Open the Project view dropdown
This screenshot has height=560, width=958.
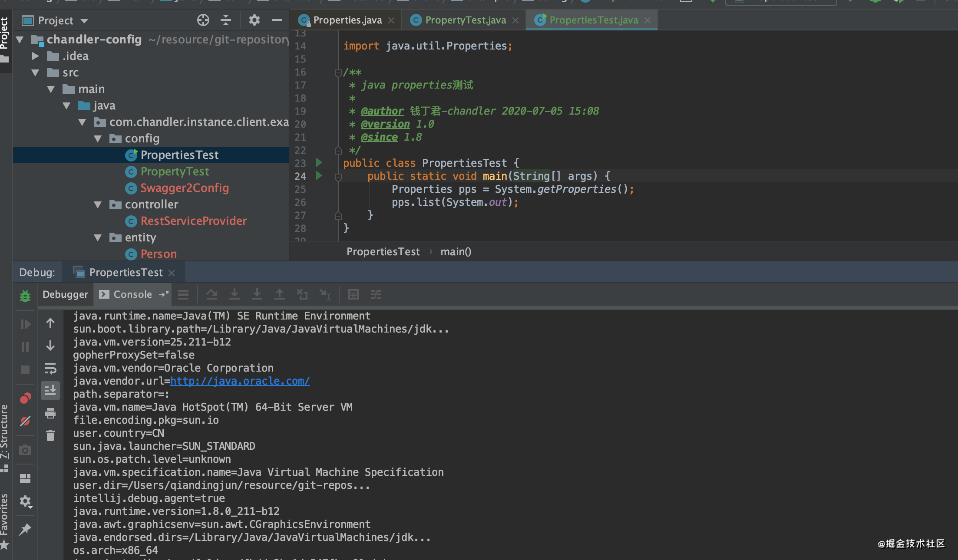click(84, 21)
